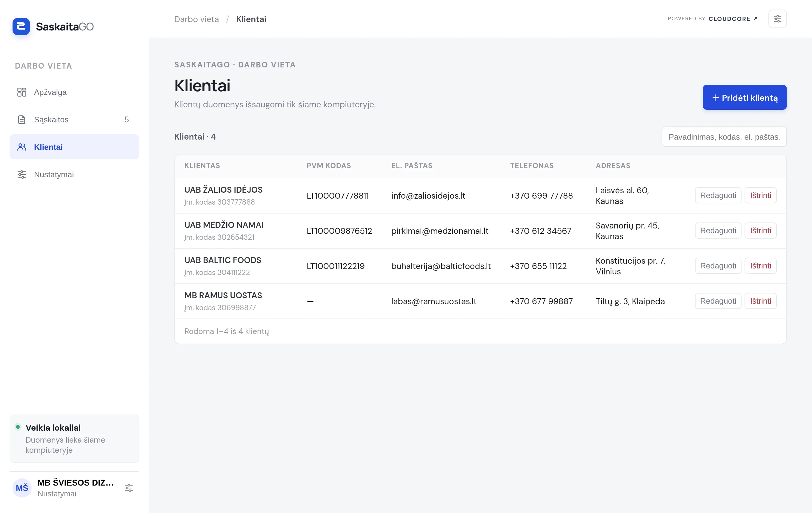This screenshot has height=513, width=812.
Task: Click email buhalterija@balticfoods.lt
Action: click(x=441, y=266)
